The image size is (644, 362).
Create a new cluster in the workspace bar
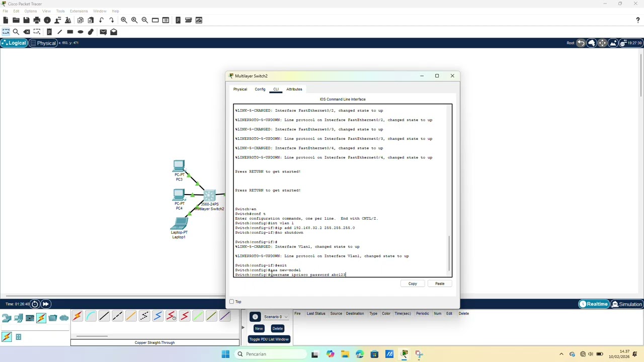pos(592,43)
